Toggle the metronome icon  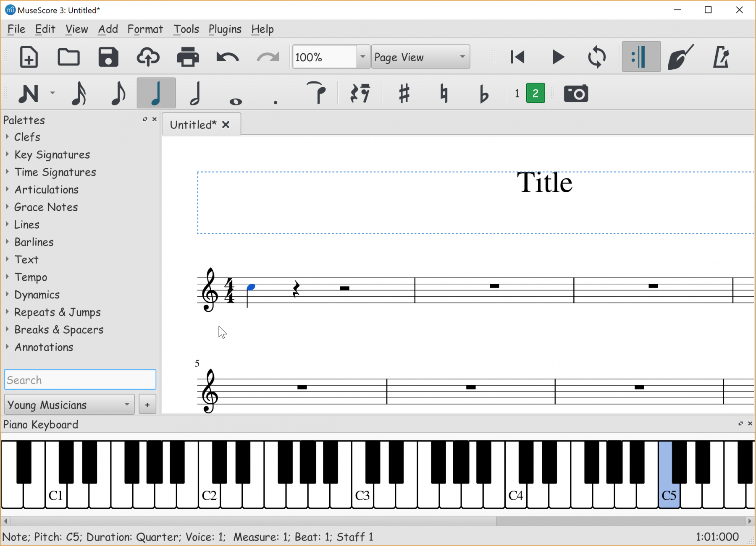tap(721, 57)
